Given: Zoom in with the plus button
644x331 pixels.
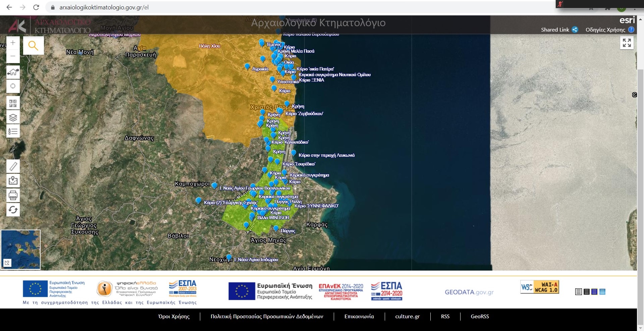Looking at the screenshot, I should [13, 43].
